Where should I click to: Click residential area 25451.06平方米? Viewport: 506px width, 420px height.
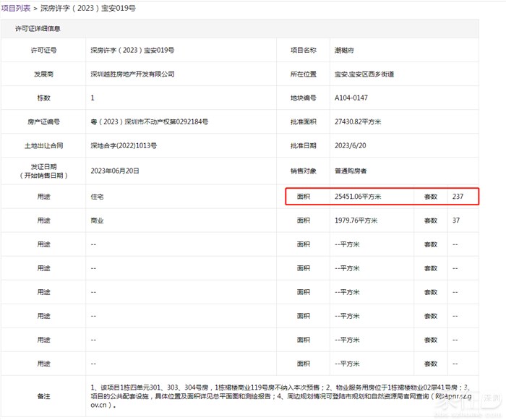click(358, 197)
